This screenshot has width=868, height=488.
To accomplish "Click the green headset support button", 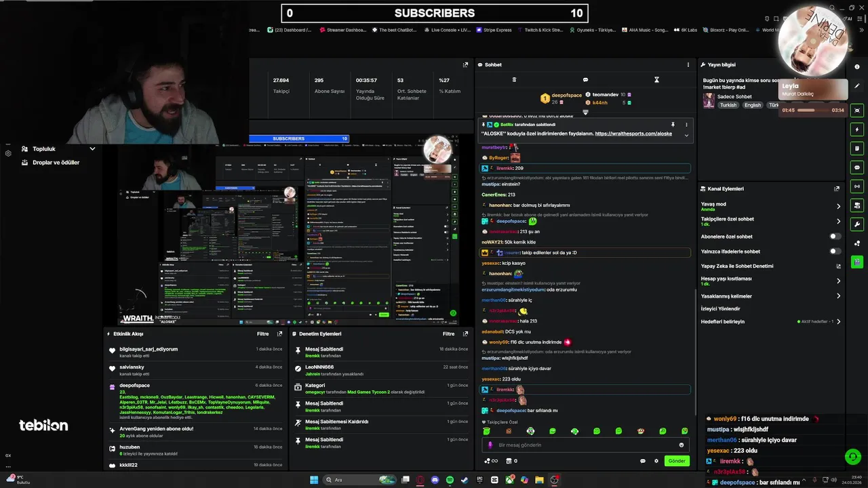I will 853,457.
